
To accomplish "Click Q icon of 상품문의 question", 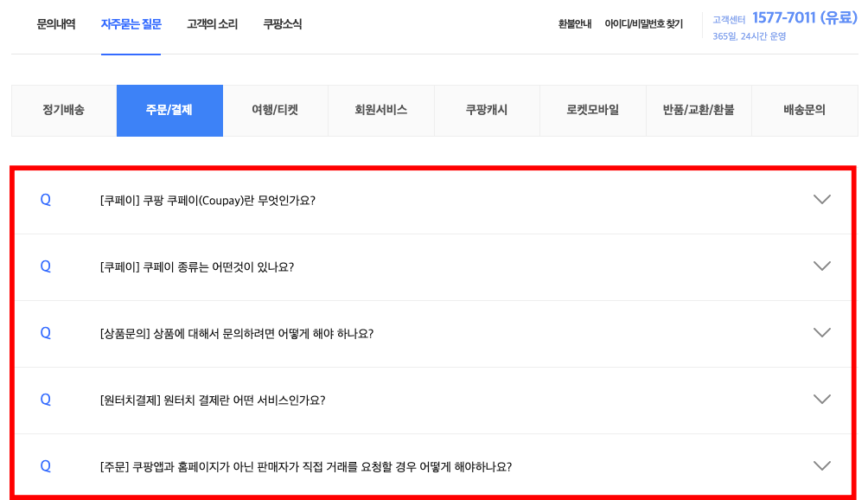I will 46,333.
